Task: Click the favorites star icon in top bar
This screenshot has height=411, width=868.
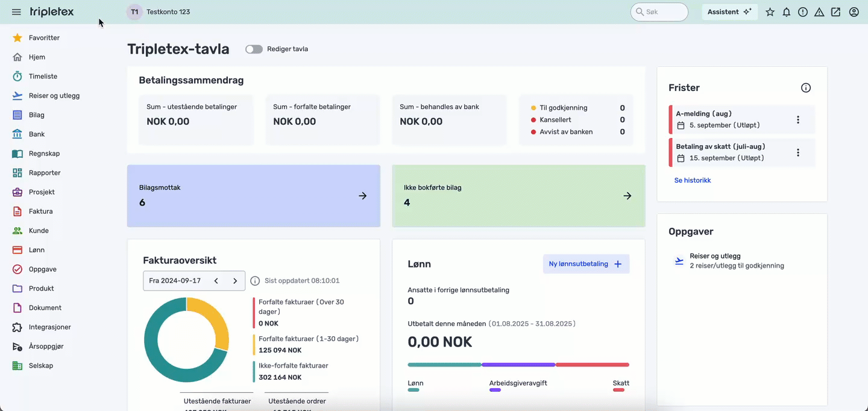Action: [770, 12]
